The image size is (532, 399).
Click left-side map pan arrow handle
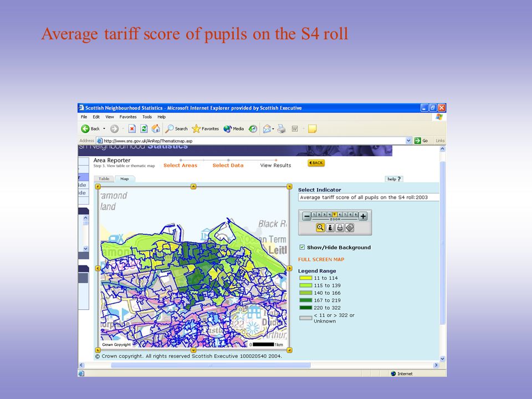(x=98, y=268)
